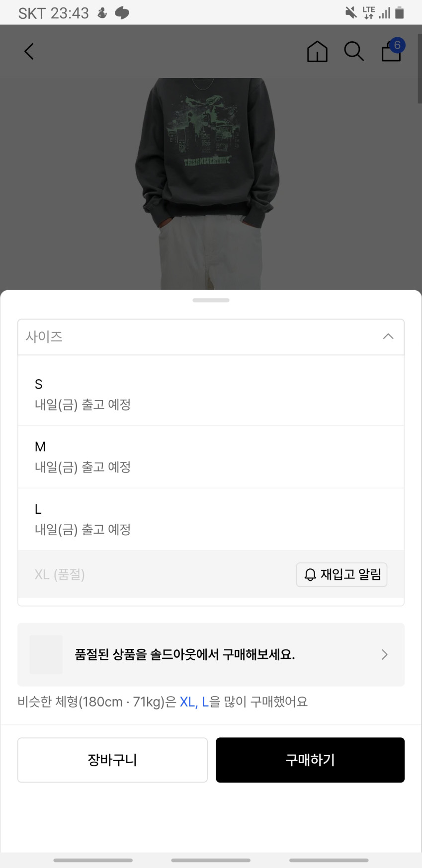Tap the sold-out XL size row
This screenshot has width=422, height=868.
[x=149, y=575]
